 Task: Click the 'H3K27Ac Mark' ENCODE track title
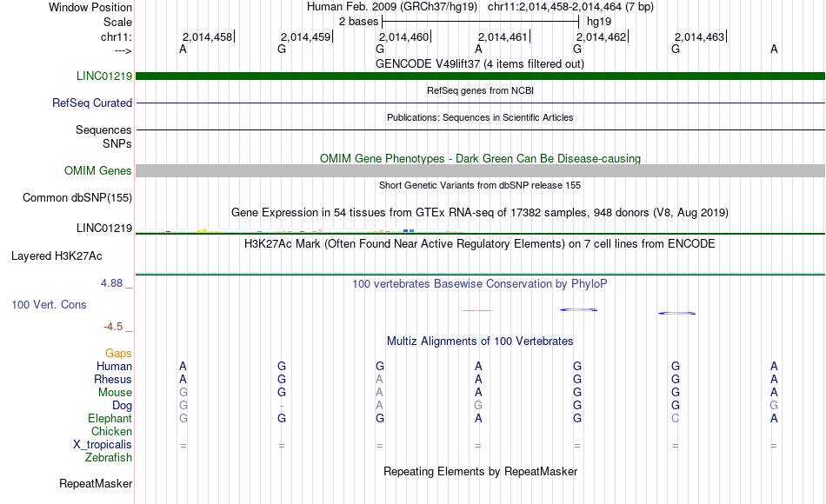point(479,244)
